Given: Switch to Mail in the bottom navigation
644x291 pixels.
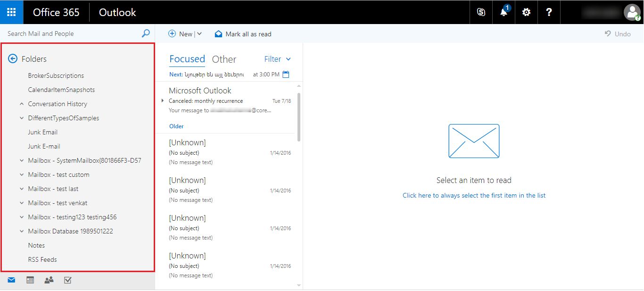Looking at the screenshot, I should [x=11, y=280].
